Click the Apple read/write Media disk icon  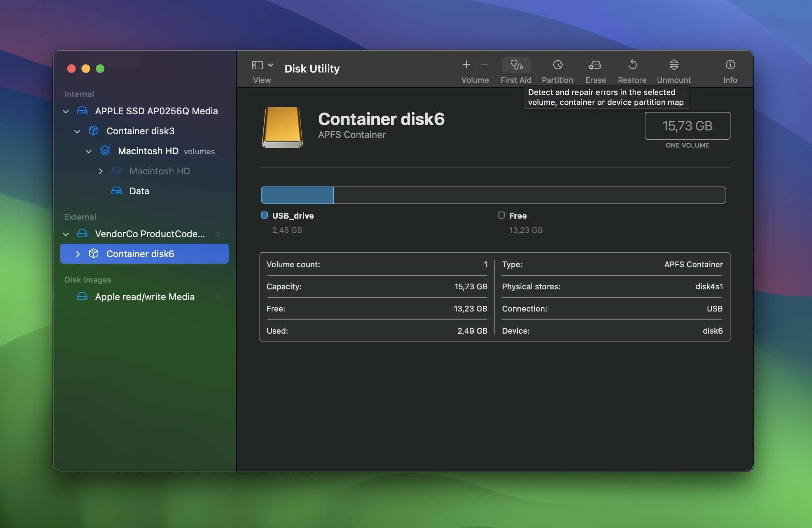(82, 297)
